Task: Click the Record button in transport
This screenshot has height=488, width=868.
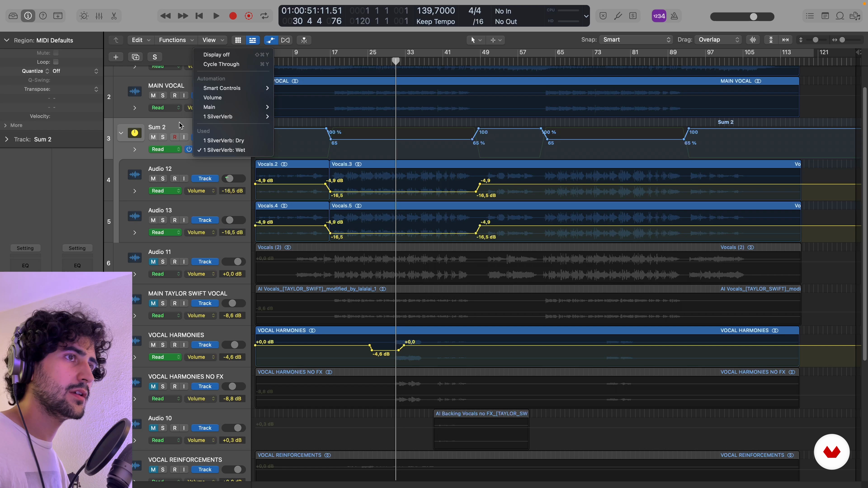Action: [233, 16]
